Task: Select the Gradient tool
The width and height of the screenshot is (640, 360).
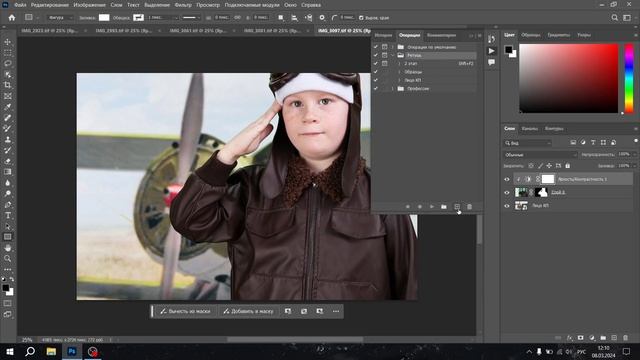Action: coord(8,172)
